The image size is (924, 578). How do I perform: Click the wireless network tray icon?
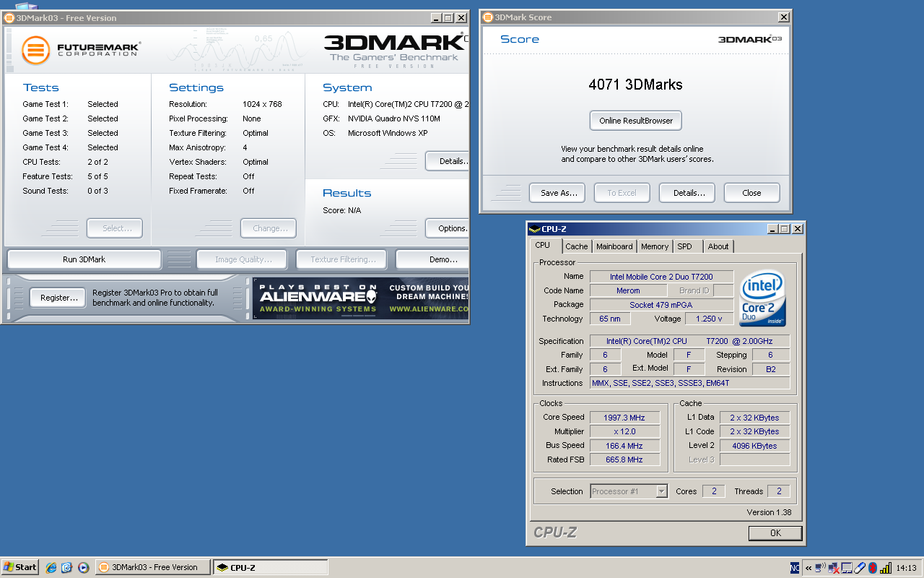821,568
